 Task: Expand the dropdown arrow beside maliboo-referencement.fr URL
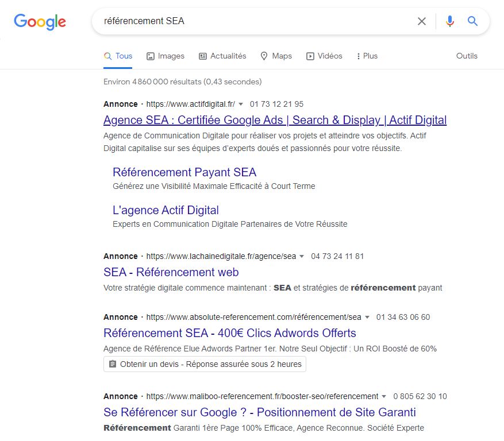[x=384, y=397]
